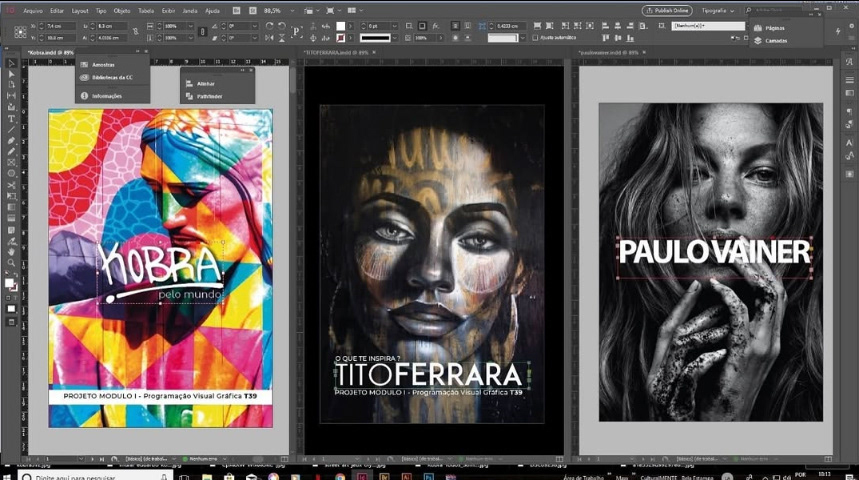The height and width of the screenshot is (480, 859).
Task: Select the Scissors tool
Action: pyautogui.click(x=11, y=185)
